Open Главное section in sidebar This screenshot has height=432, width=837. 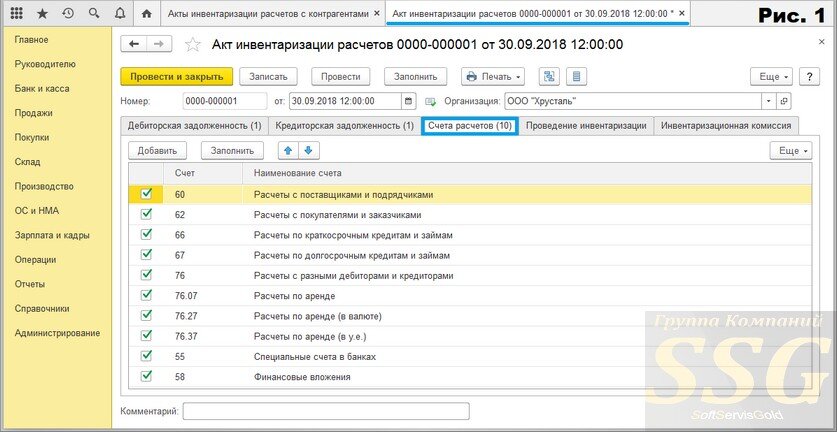tap(31, 40)
